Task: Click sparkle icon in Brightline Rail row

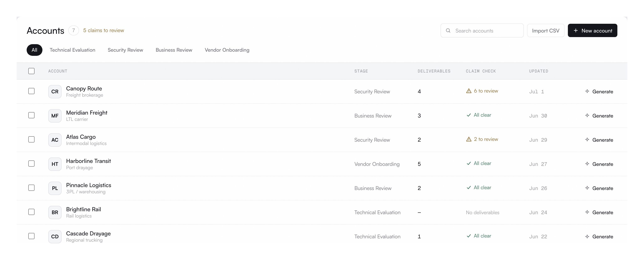Action: (587, 212)
